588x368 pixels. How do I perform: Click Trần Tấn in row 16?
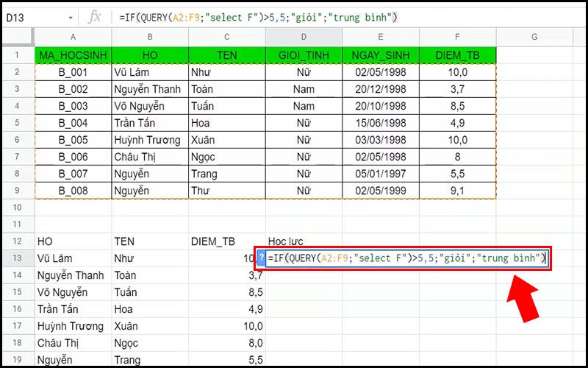pos(73,308)
